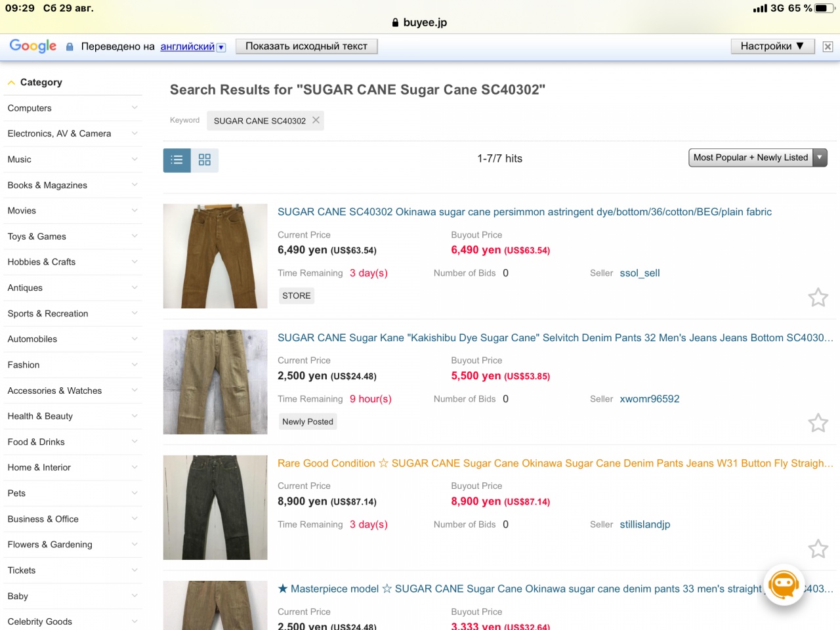This screenshot has width=840, height=630.
Task: Select current price 8,900 yen text
Action: (327, 501)
